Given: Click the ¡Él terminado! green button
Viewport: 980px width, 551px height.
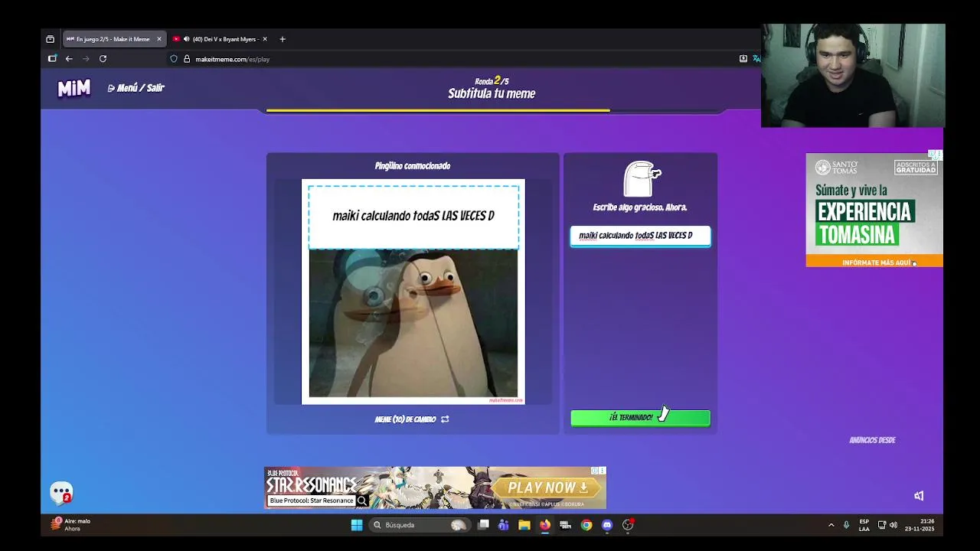Looking at the screenshot, I should pos(640,418).
